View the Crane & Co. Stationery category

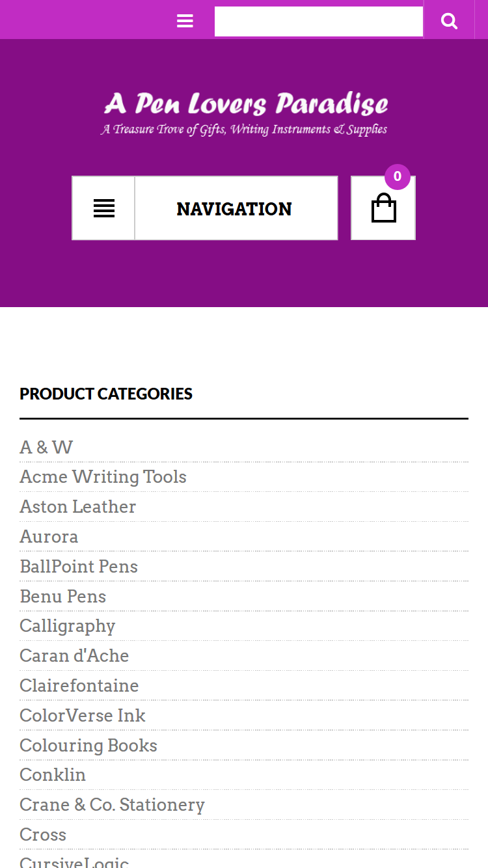coord(112,805)
